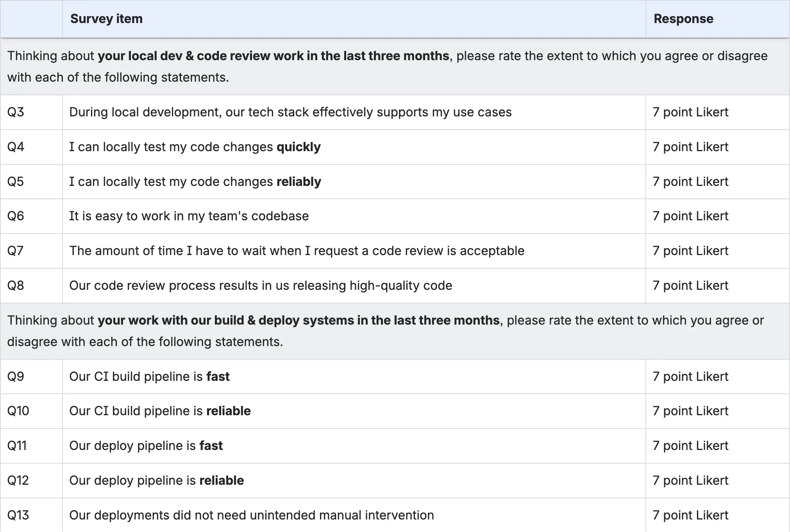Select "Our CI build pipeline is fast" item
Viewport: 790px width, 532px height.
click(149, 377)
